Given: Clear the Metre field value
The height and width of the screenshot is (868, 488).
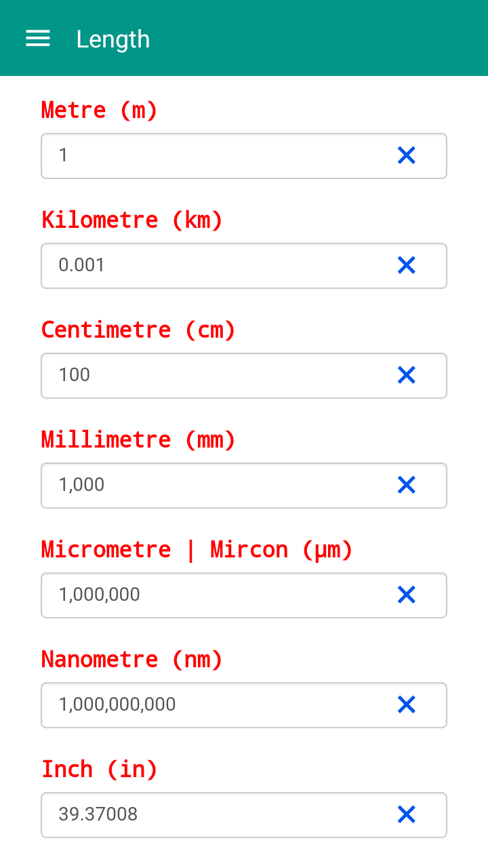Looking at the screenshot, I should (406, 155).
